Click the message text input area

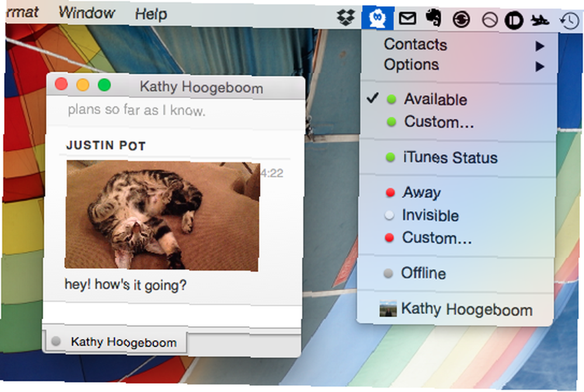172,316
